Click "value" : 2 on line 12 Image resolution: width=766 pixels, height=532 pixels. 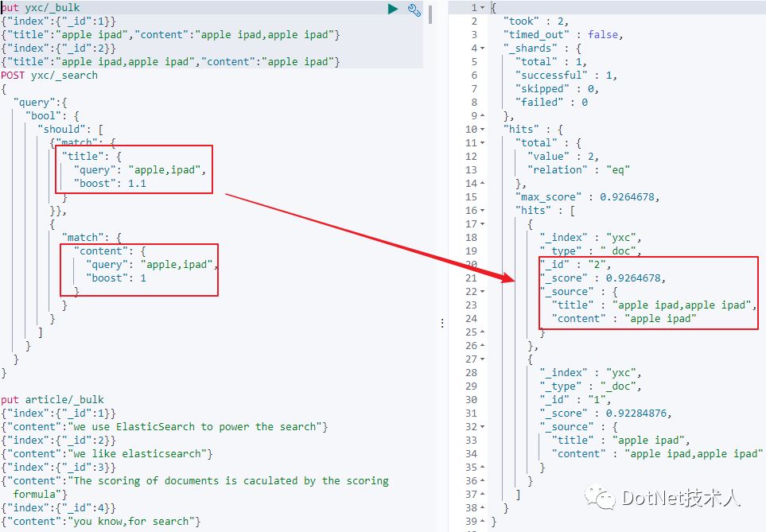tap(563, 157)
